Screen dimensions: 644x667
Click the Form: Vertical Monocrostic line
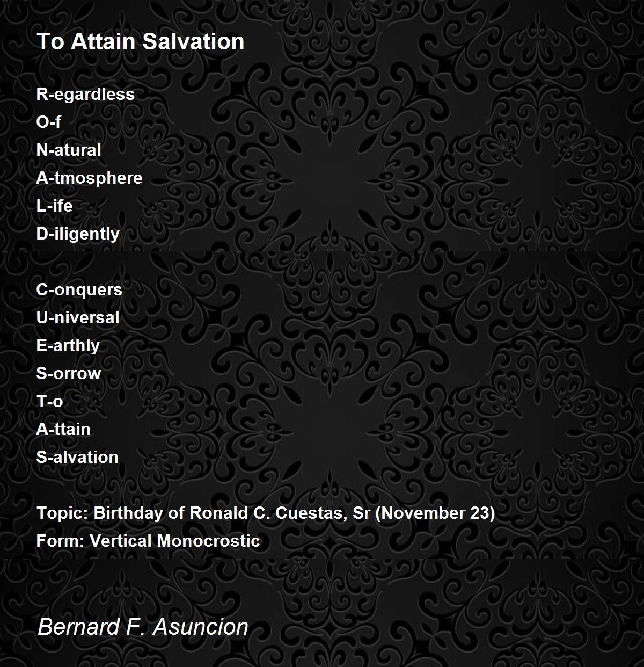[148, 541]
